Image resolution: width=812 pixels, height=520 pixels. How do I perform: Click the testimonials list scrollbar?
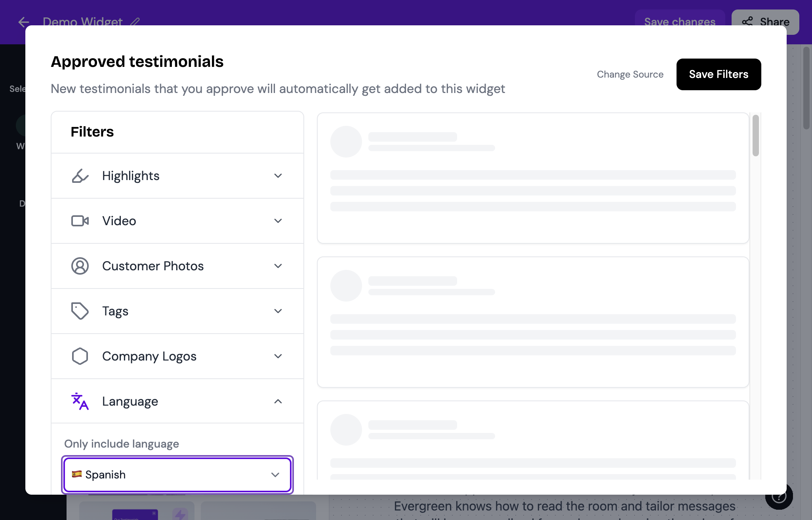[755, 136]
